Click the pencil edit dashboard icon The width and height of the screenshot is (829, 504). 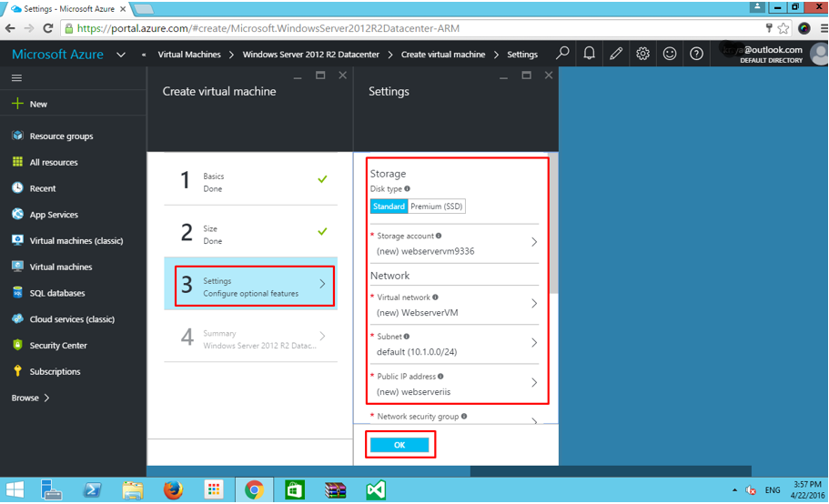616,54
